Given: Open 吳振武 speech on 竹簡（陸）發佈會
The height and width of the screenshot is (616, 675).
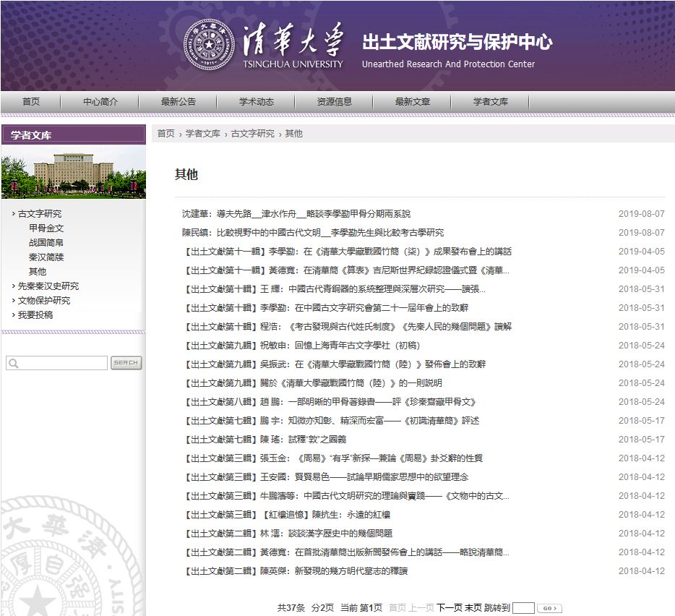Looking at the screenshot, I should click(335, 364).
